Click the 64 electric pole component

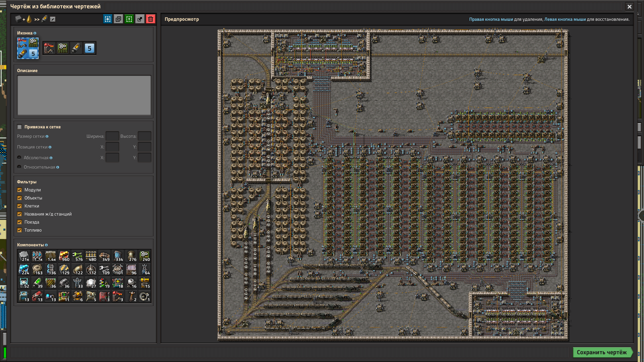coord(145,269)
